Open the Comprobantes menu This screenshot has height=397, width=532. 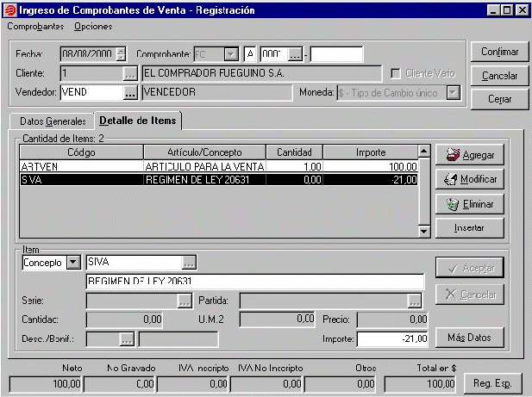(x=35, y=27)
